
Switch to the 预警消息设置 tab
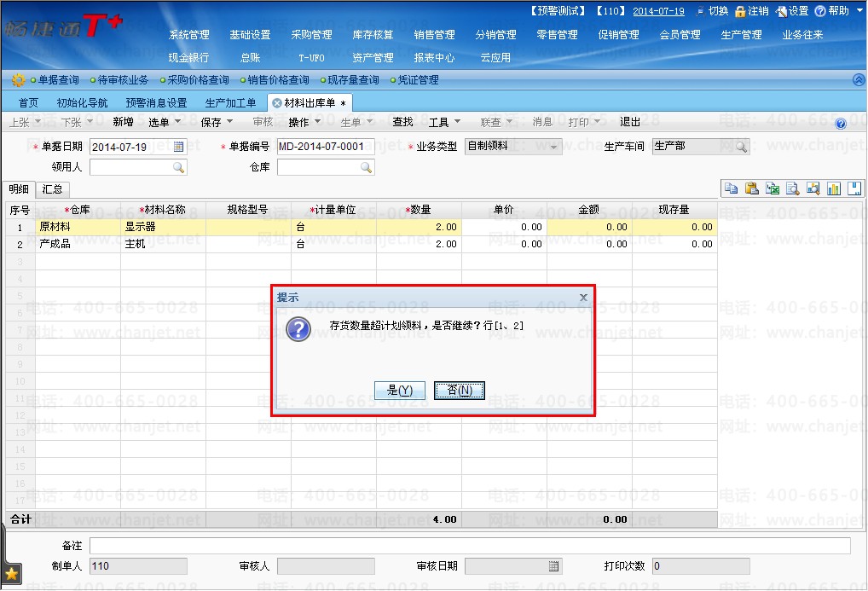pyautogui.click(x=156, y=103)
